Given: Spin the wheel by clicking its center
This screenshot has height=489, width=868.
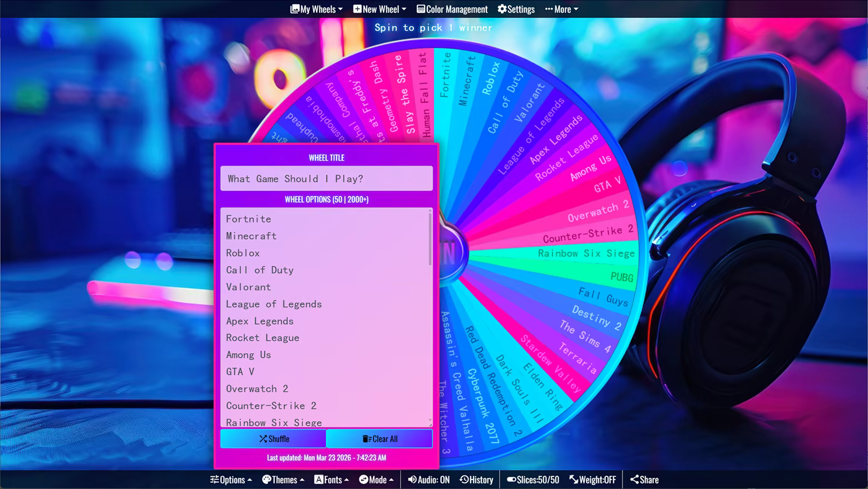Looking at the screenshot, I should pyautogui.click(x=448, y=254).
